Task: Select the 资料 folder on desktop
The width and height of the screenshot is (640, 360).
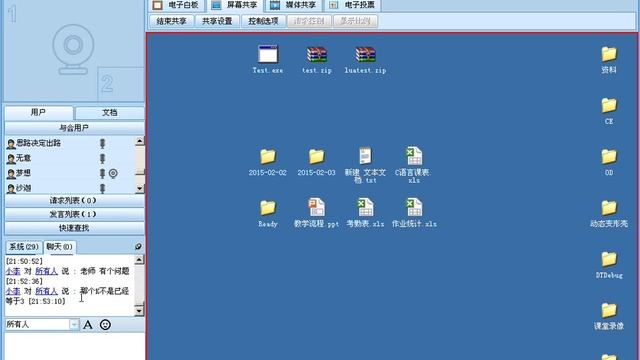Action: pyautogui.click(x=609, y=60)
